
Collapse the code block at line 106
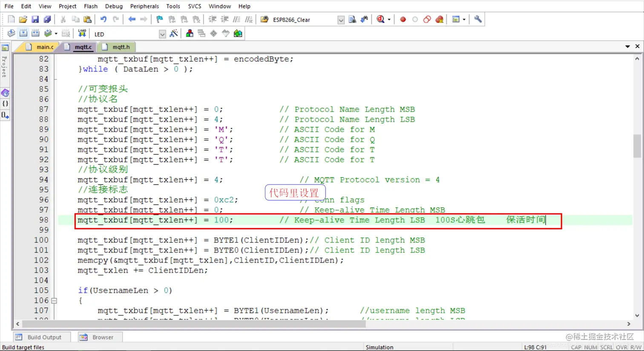click(54, 301)
